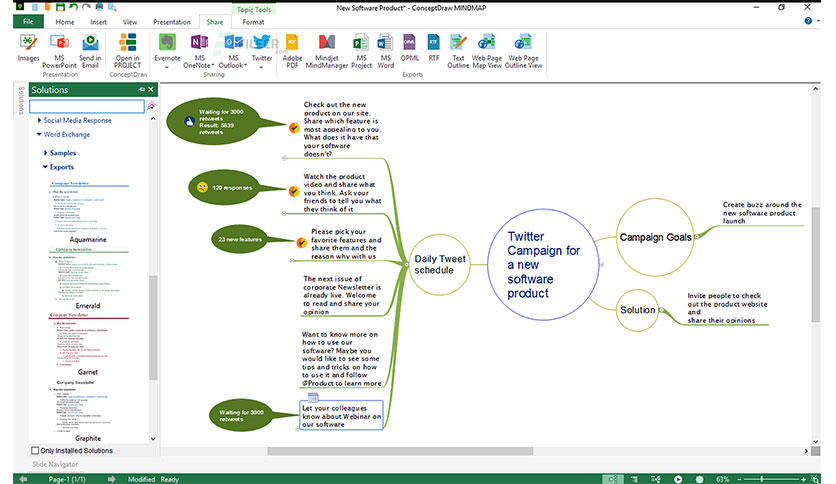Click the Solutions search input field
The width and height of the screenshot is (836, 484).
(87, 106)
